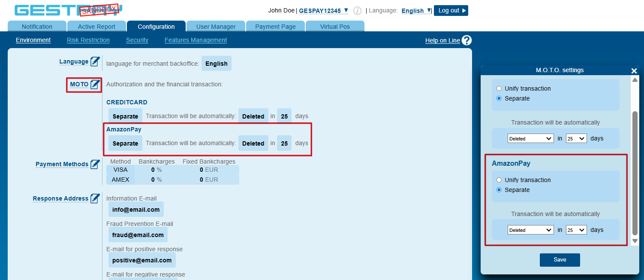Click the MOTO edit pencil icon
Image resolution: width=644 pixels, height=280 pixels.
[95, 84]
